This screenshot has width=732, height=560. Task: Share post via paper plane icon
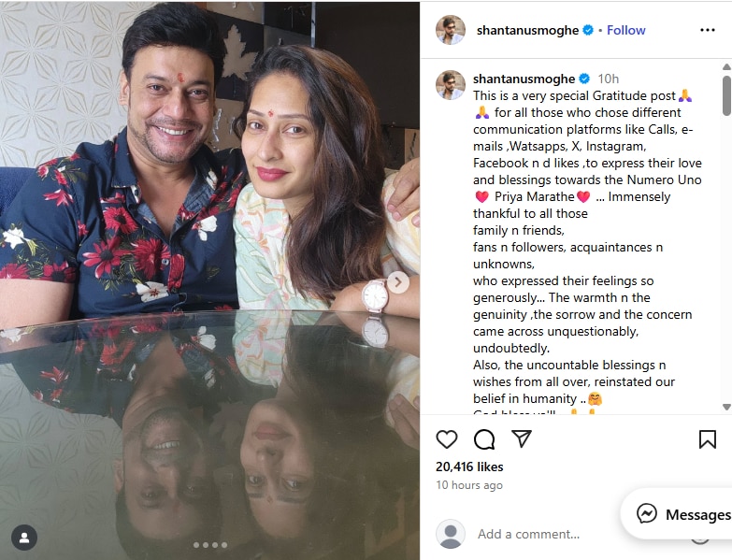pos(522,438)
